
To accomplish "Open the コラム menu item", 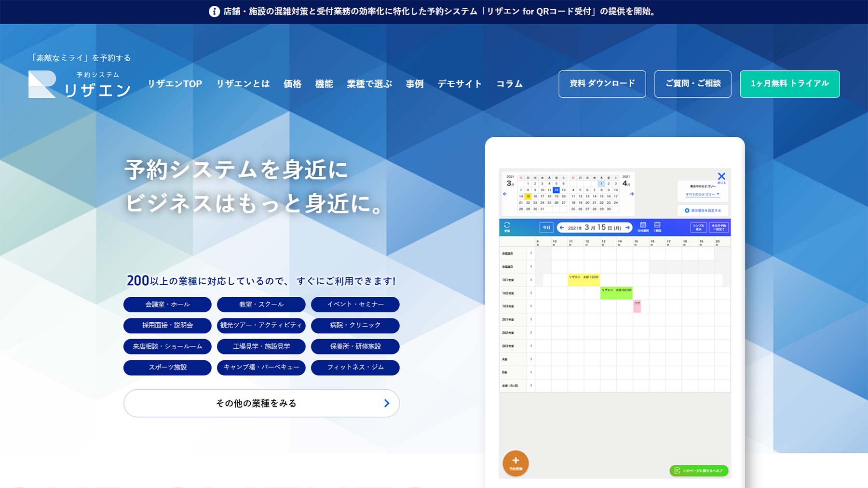I will click(x=510, y=84).
